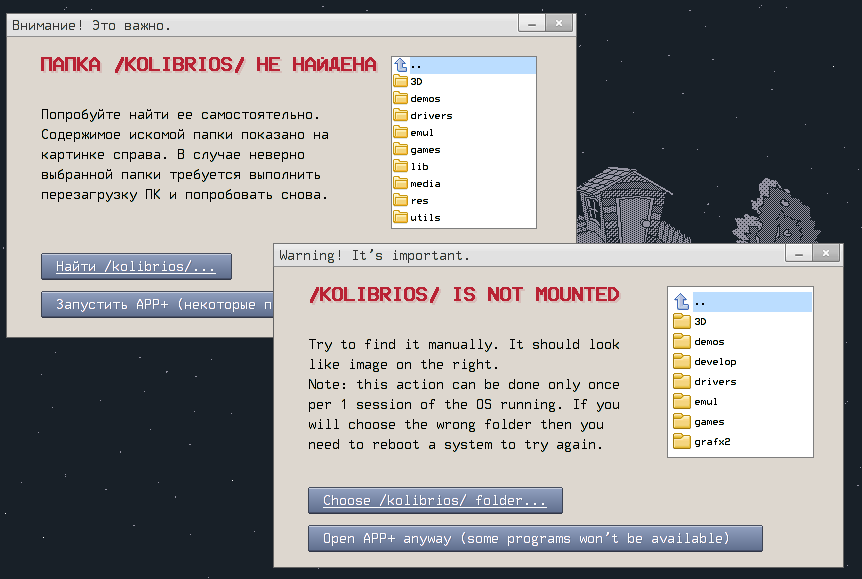862x579 pixels.
Task: Pick the utils folder icon
Action: point(400,218)
